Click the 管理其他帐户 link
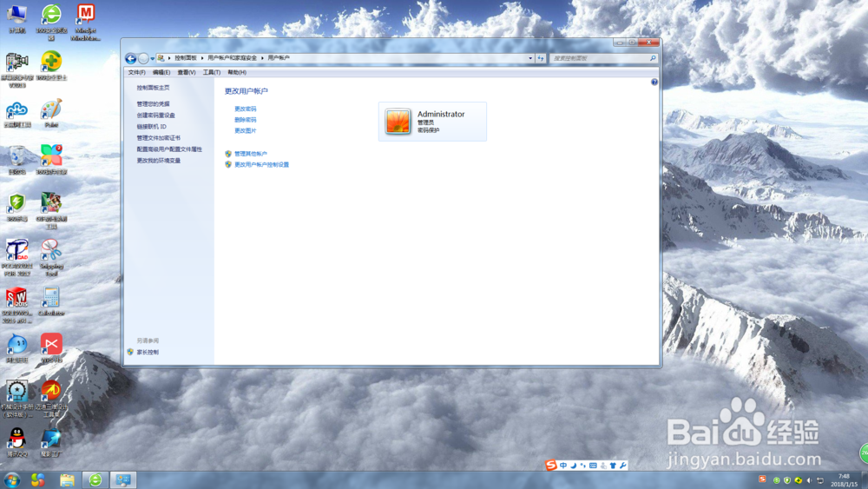This screenshot has width=868, height=489. [x=251, y=154]
